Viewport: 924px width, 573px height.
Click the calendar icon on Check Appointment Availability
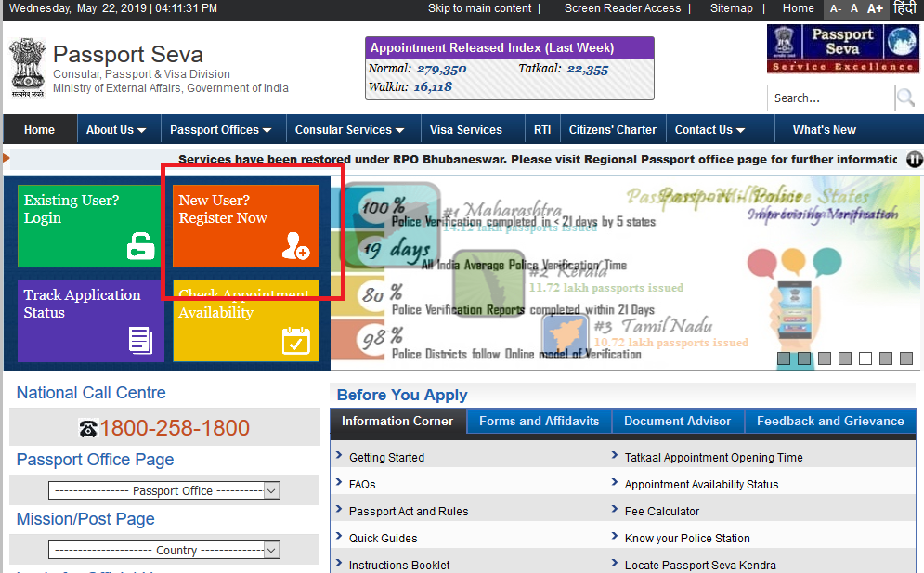(295, 341)
